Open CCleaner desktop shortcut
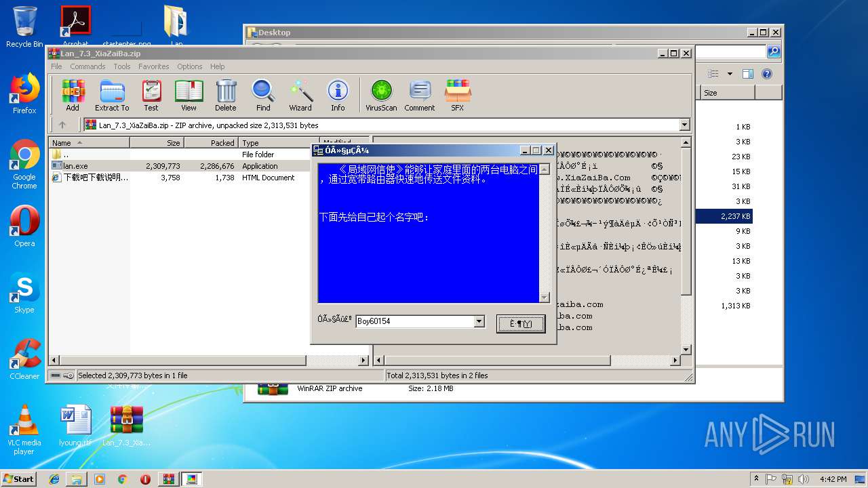The height and width of the screenshot is (488, 868). coord(24,359)
